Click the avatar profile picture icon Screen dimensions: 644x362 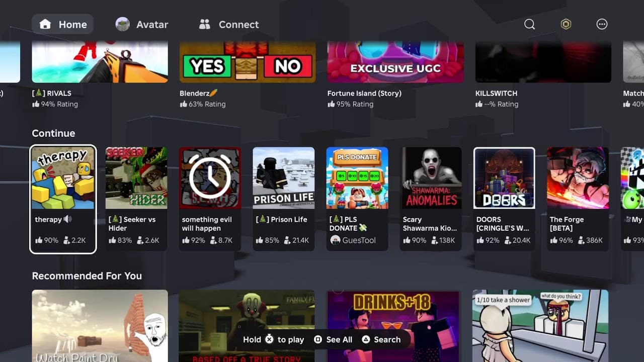click(122, 24)
